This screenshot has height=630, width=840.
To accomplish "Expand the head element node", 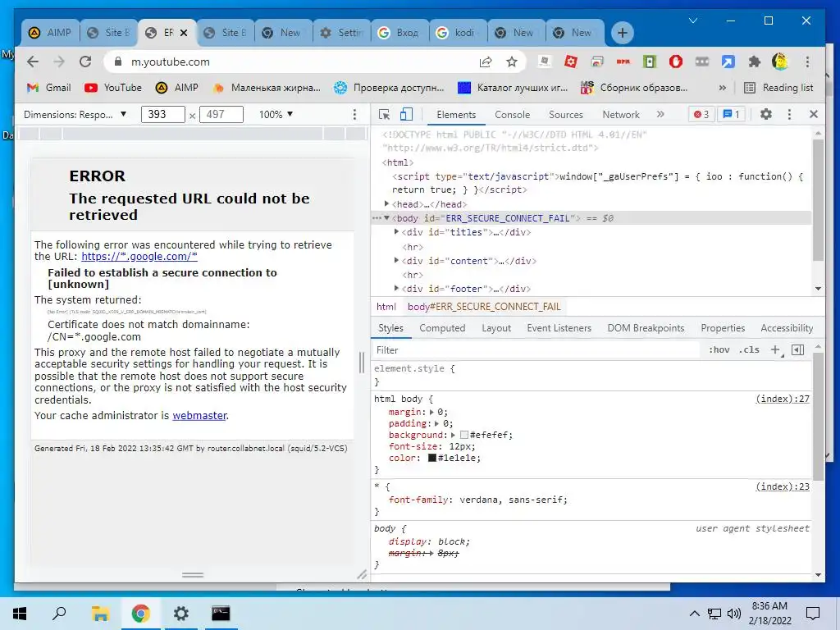I will [x=386, y=204].
